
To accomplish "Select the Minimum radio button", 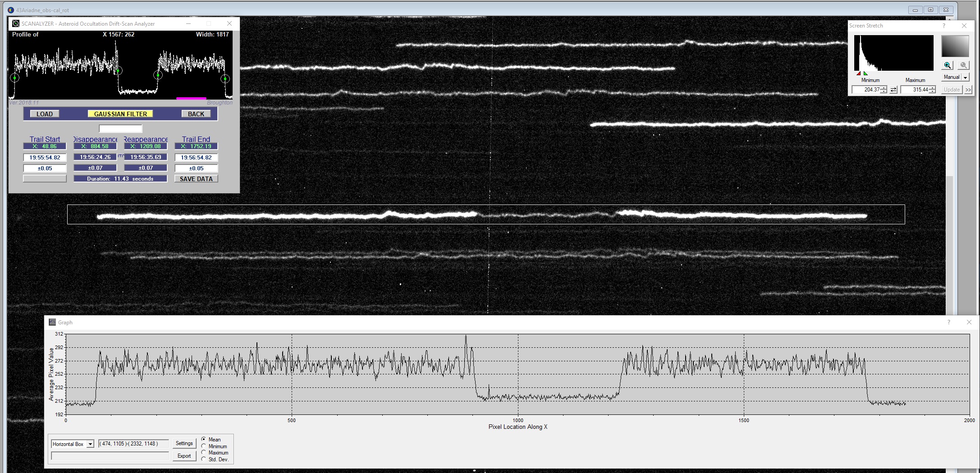I will pyautogui.click(x=204, y=446).
